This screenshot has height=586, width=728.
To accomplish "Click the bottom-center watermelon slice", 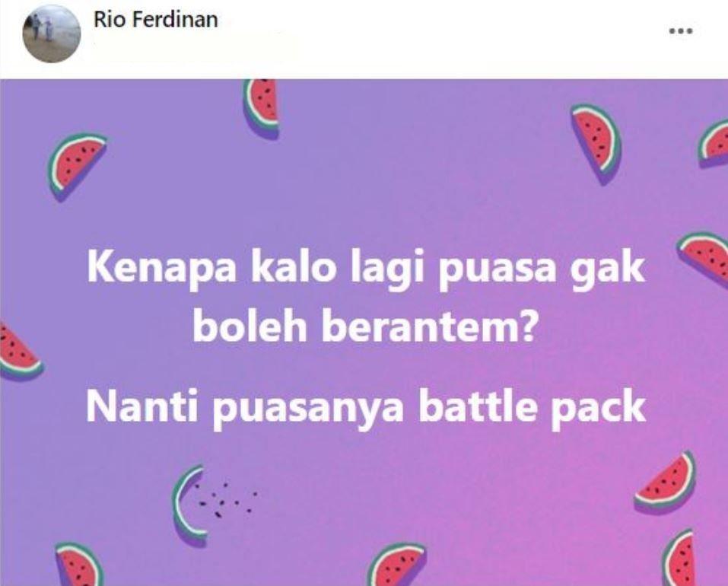I will point(396,564).
